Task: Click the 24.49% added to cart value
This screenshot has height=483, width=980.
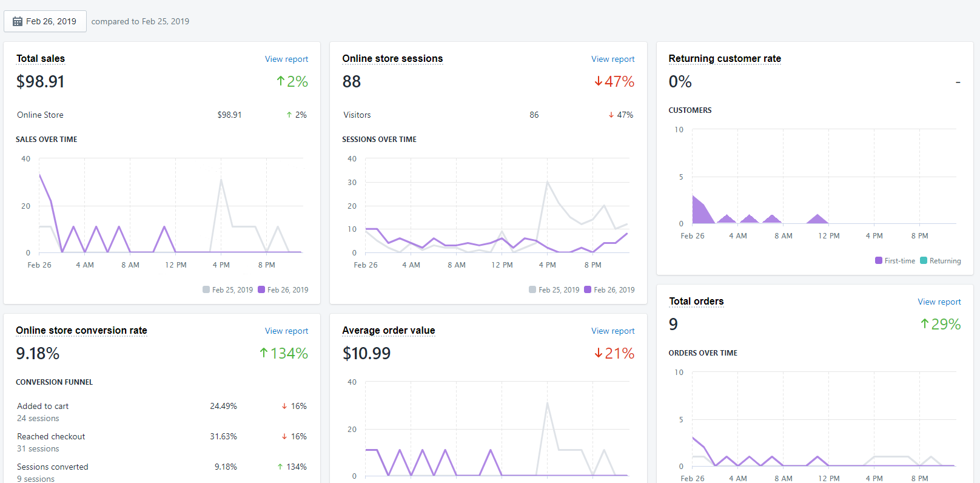Action: pyautogui.click(x=223, y=407)
